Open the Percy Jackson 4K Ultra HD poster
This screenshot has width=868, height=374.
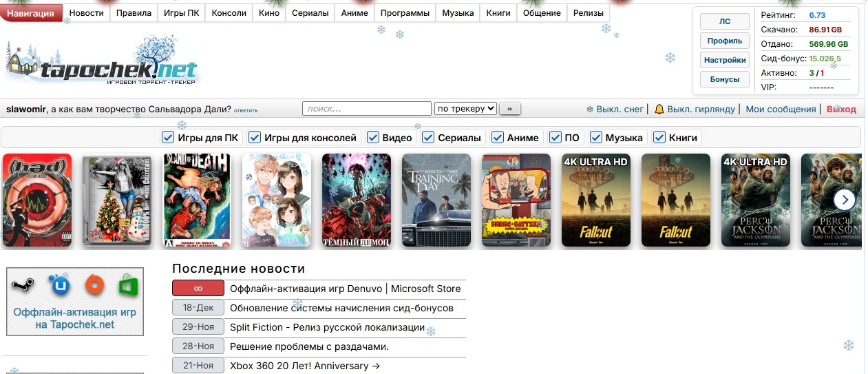pyautogui.click(x=756, y=200)
